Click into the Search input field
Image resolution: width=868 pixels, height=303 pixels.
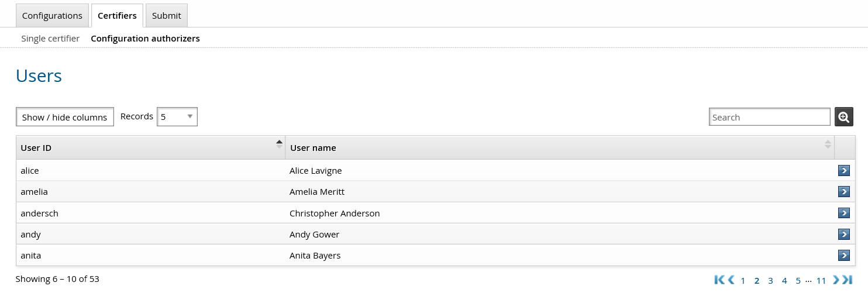point(769,117)
